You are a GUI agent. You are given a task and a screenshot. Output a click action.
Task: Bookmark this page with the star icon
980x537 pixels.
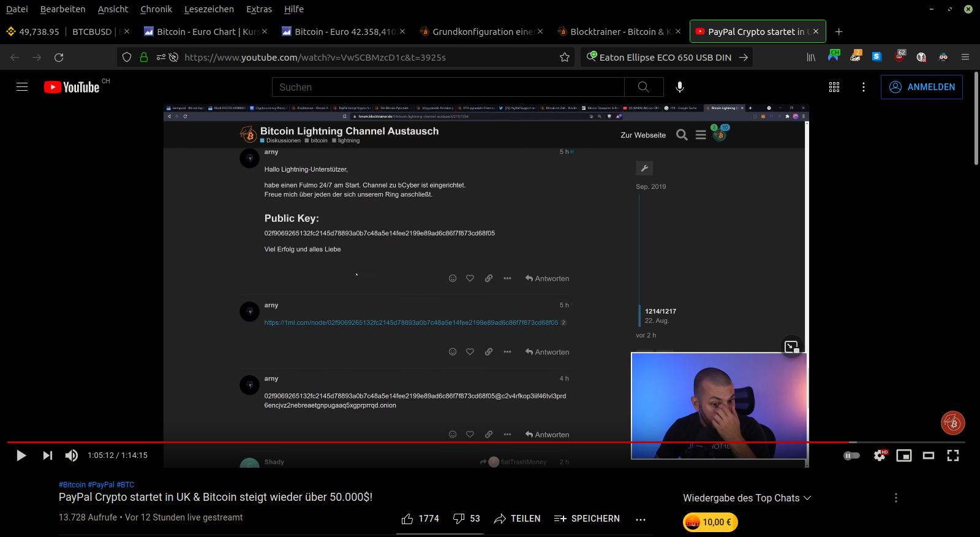point(565,57)
